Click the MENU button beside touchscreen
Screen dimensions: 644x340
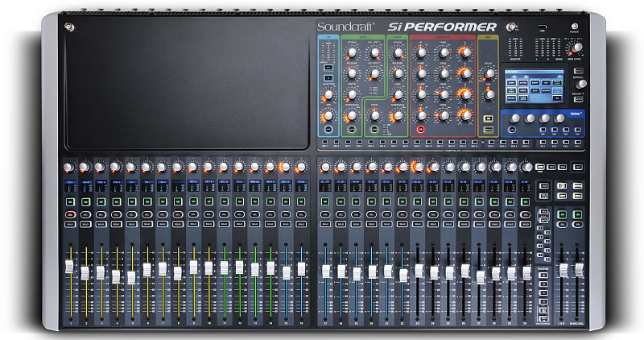click(x=578, y=71)
